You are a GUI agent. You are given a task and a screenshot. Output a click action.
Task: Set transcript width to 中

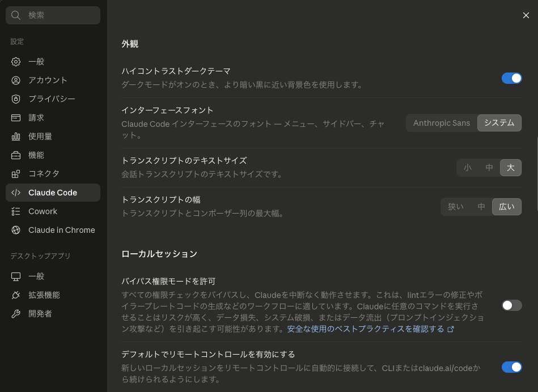tap(481, 207)
